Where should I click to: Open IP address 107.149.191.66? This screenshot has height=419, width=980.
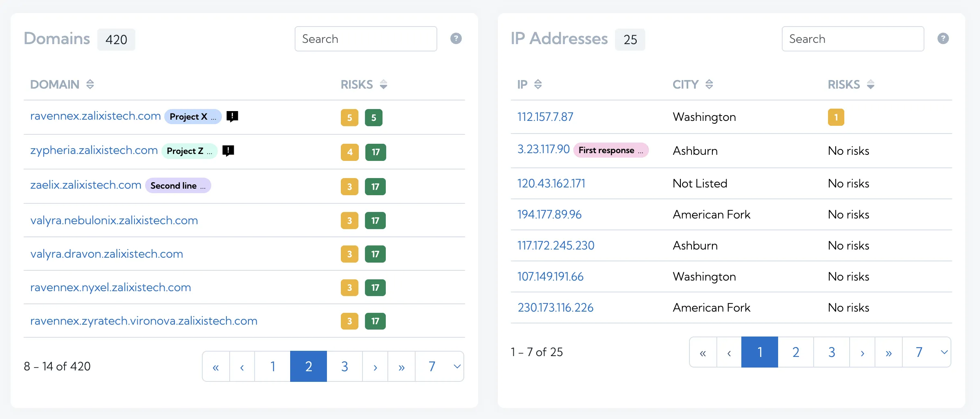coord(550,276)
